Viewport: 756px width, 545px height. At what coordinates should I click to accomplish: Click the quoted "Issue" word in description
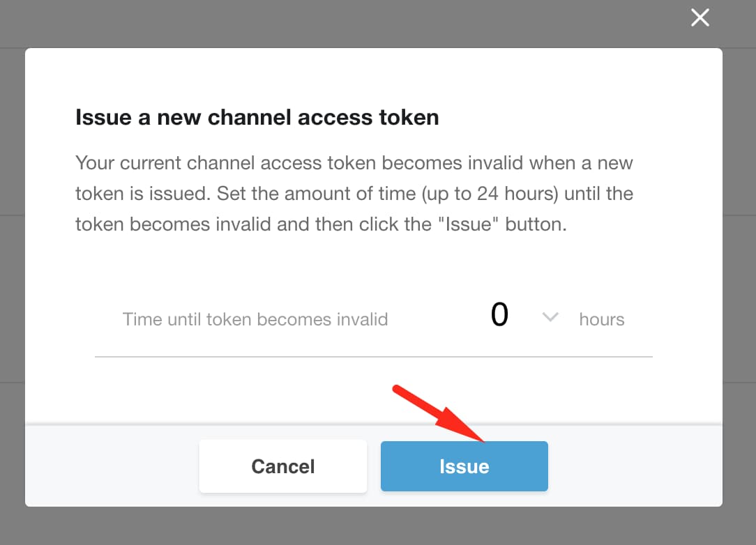point(468,224)
